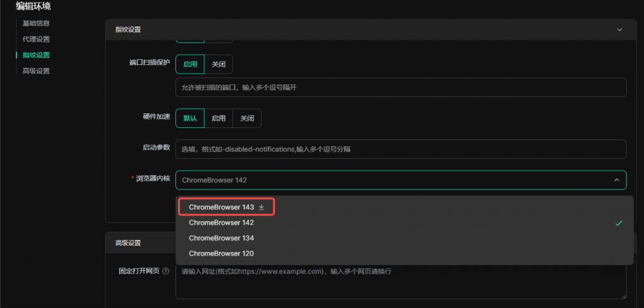The image size is (644, 308).
Task: Choose the ChromeBrowser 143 kernel option
Action: tap(221, 207)
